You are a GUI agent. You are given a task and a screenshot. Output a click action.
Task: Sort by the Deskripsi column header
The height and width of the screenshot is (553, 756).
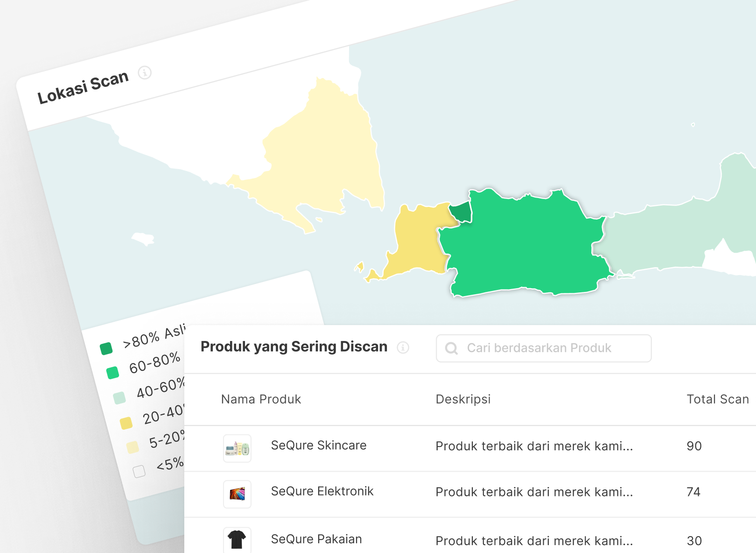(x=463, y=399)
